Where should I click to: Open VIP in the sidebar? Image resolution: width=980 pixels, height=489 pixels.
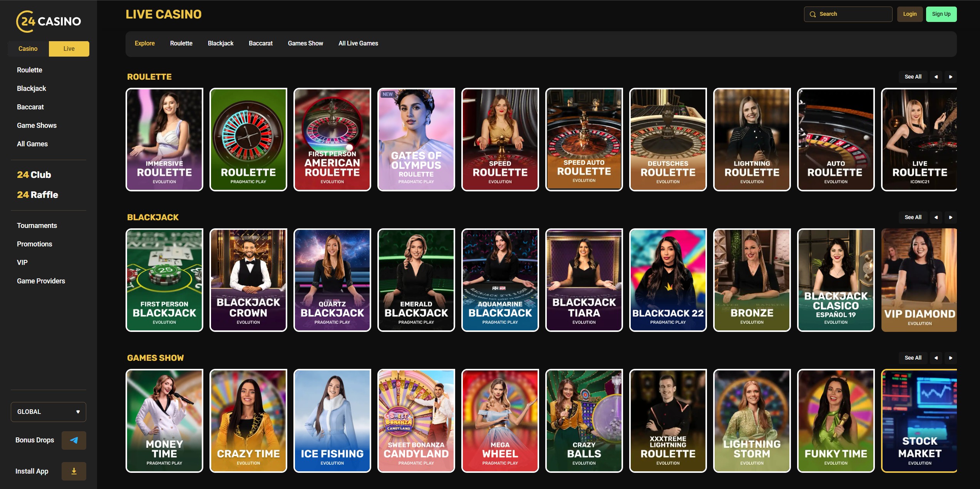[x=22, y=263]
